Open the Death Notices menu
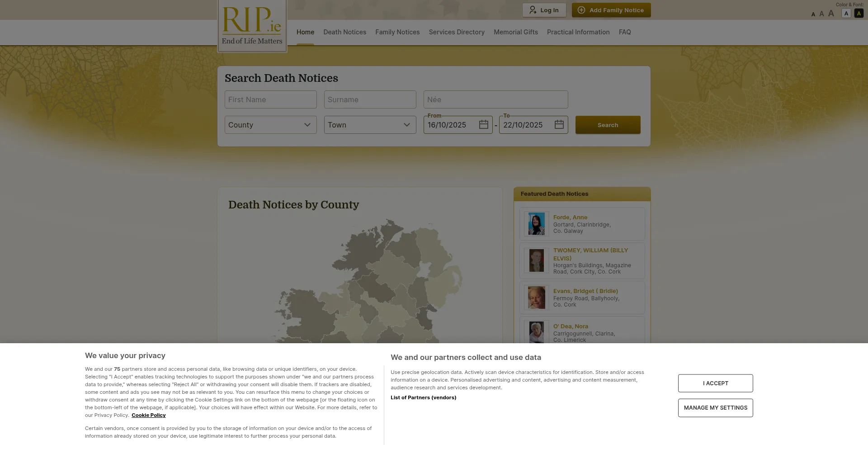Image resolution: width=868 pixels, height=449 pixels. [344, 32]
